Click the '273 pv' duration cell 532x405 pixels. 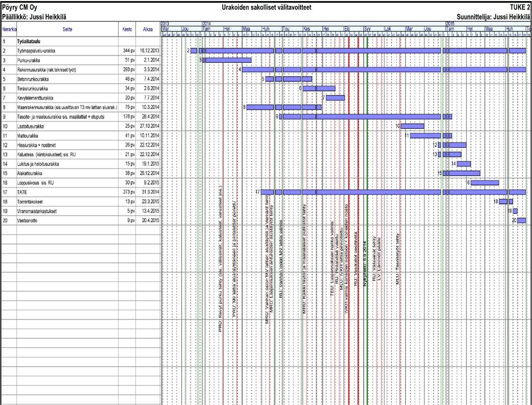click(129, 193)
